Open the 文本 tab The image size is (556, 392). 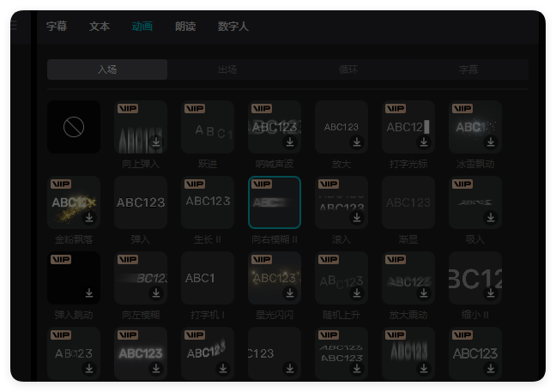[x=100, y=27]
